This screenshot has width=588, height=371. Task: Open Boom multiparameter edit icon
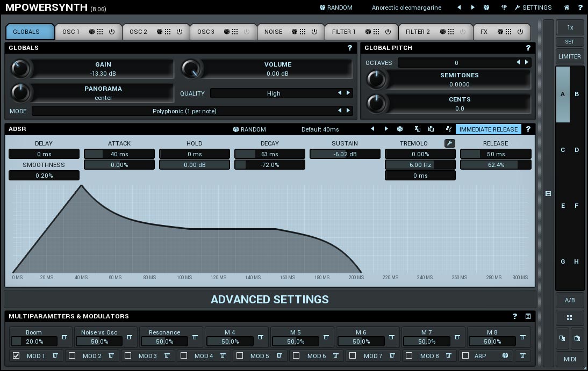click(64, 337)
